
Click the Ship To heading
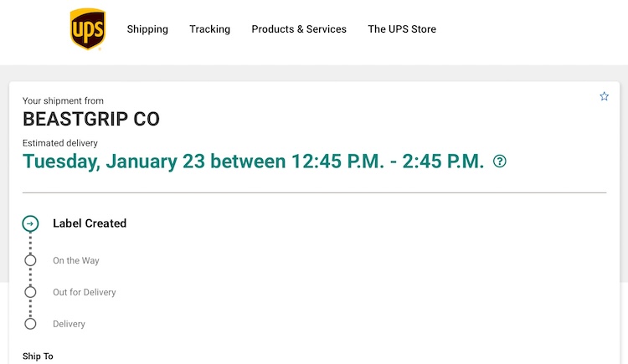38,356
